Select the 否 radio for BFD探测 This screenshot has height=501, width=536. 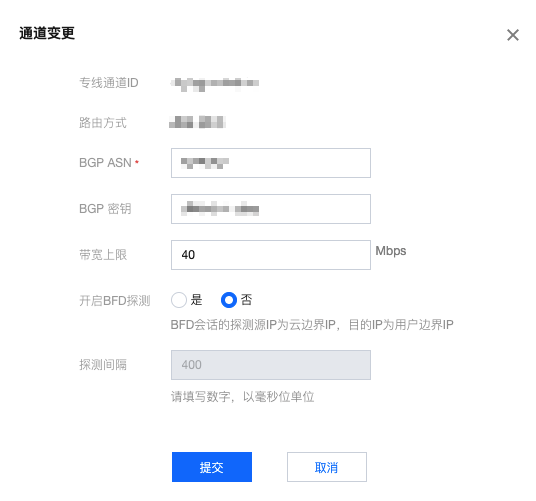coord(229,300)
